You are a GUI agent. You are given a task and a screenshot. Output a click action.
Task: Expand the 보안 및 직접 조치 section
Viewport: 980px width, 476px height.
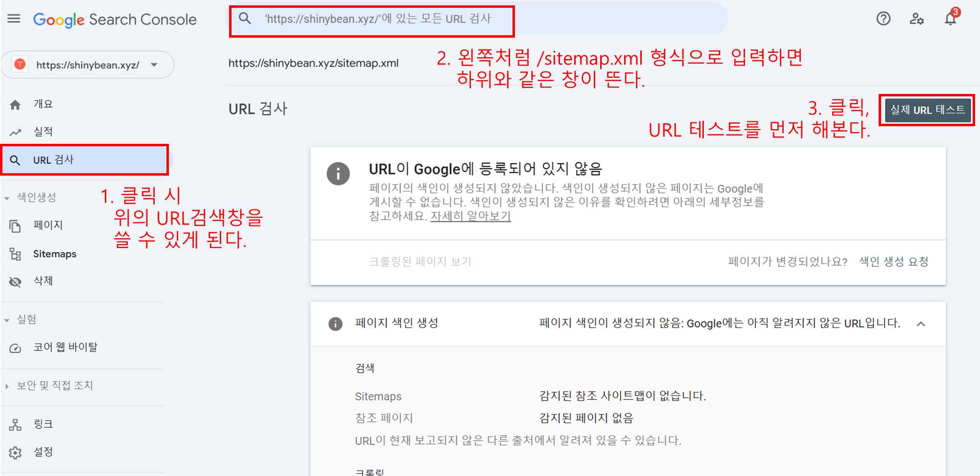tap(7, 386)
